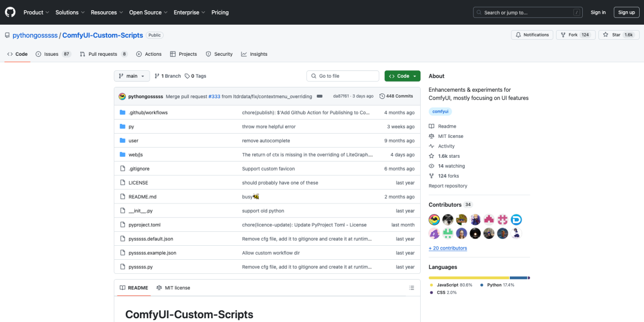Click the GitHub logo icon
This screenshot has width=644, height=322.
coord(11,12)
